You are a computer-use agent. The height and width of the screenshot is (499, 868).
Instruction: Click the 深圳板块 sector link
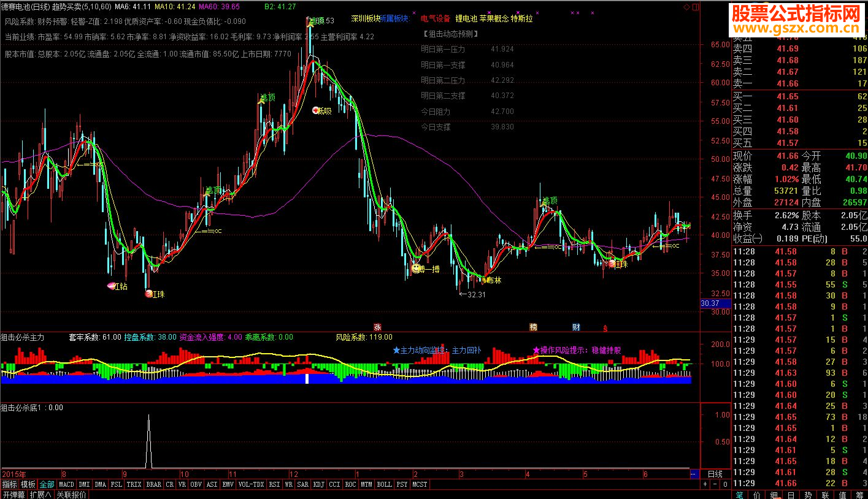(366, 18)
